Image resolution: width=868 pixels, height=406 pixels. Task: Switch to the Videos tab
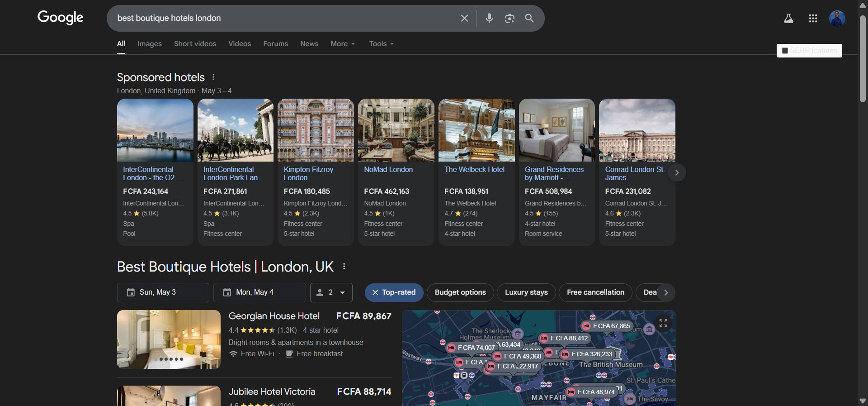[x=240, y=44]
